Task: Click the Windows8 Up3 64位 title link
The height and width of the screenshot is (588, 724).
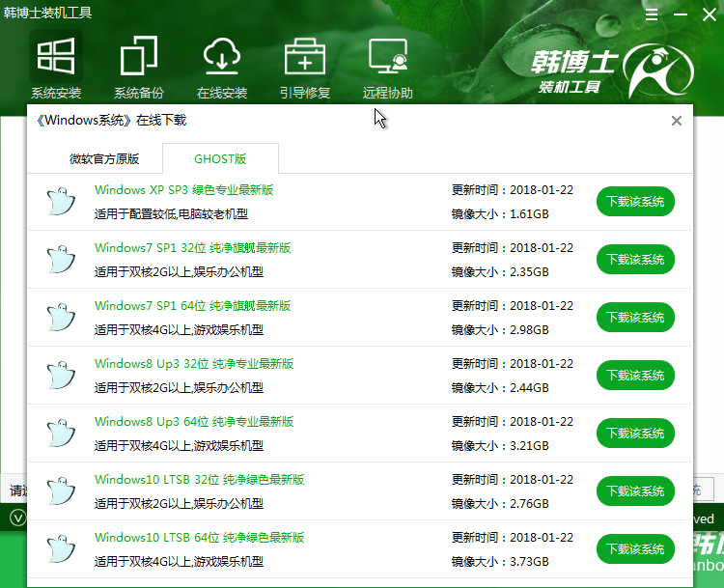Action: click(194, 422)
